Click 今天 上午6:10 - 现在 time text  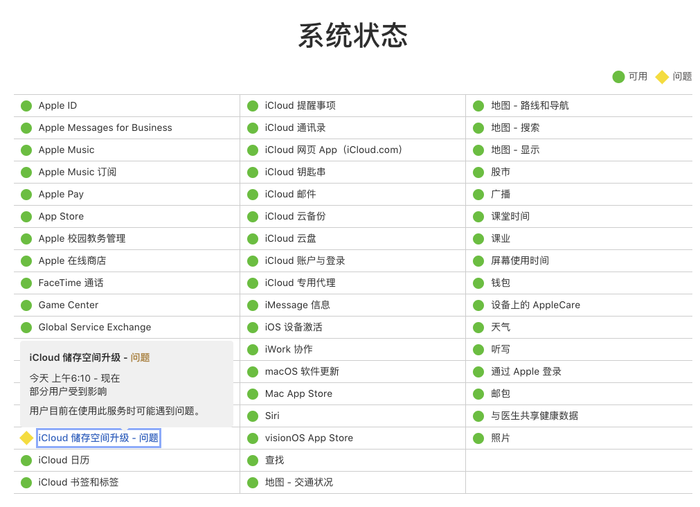(x=75, y=378)
